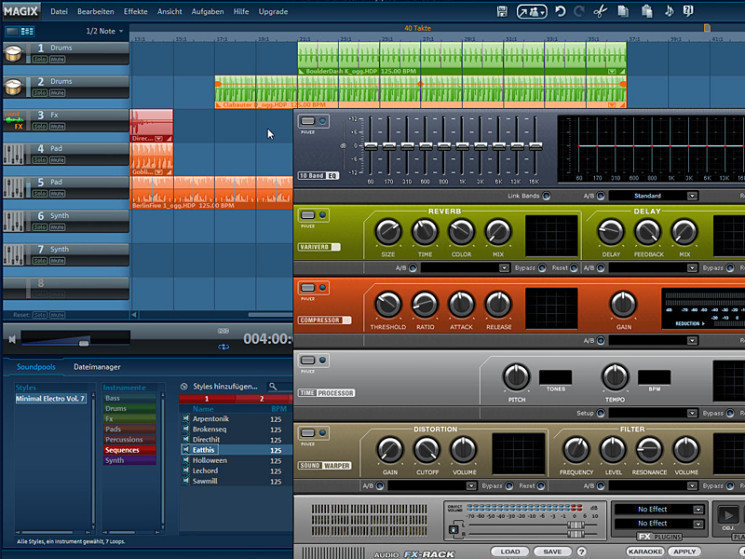Click the KARAOKE button

[645, 551]
